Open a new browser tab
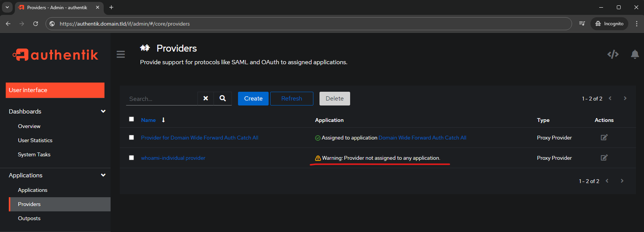 point(111,7)
